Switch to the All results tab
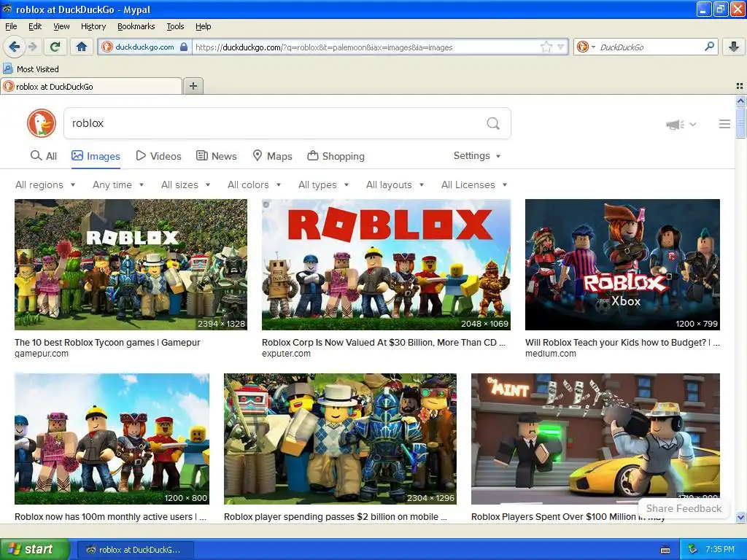This screenshot has height=560, width=747. pos(43,156)
